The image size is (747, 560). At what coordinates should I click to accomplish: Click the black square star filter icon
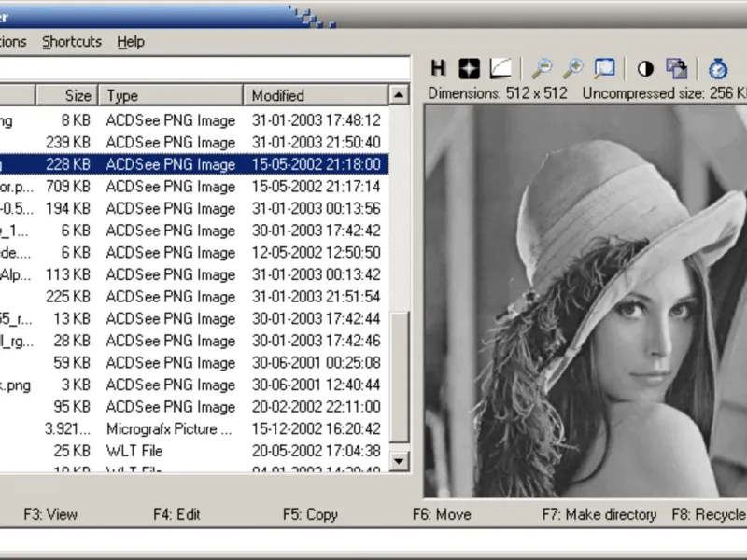coord(469,68)
